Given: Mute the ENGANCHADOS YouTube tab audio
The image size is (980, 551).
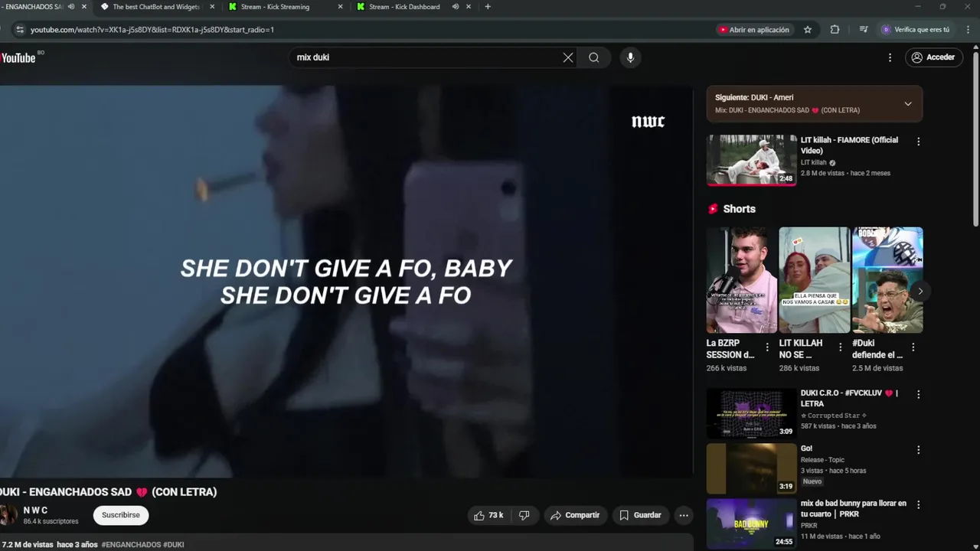Looking at the screenshot, I should click(x=71, y=7).
